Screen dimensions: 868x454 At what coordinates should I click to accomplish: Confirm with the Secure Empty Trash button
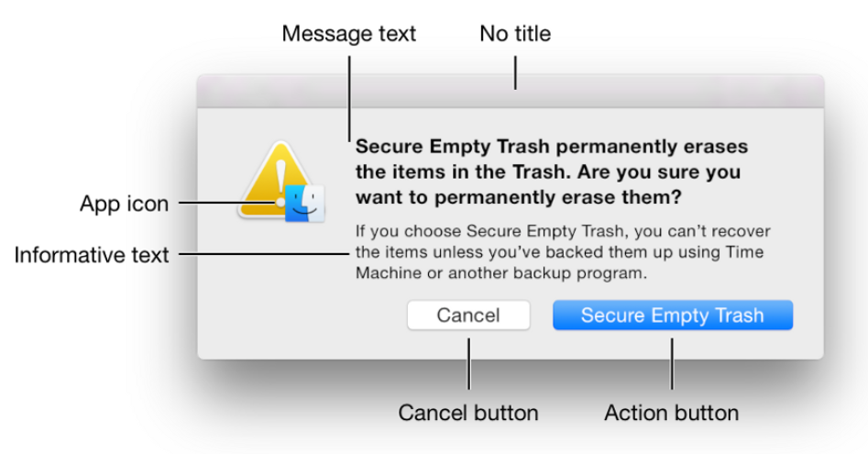pos(672,316)
